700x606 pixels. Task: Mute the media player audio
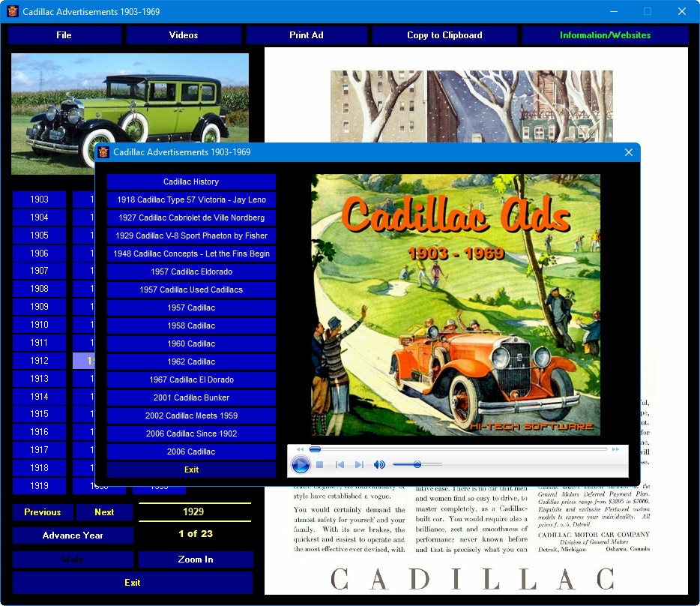[379, 465]
